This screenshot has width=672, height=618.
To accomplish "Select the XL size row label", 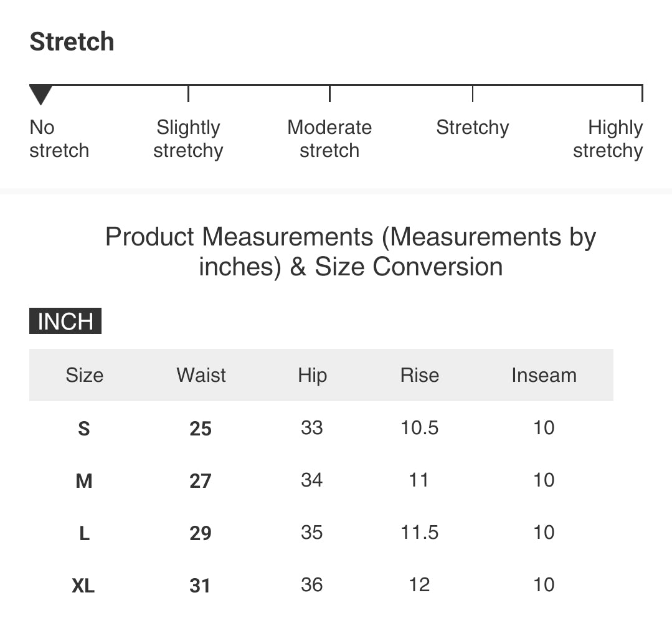I will tap(83, 586).
